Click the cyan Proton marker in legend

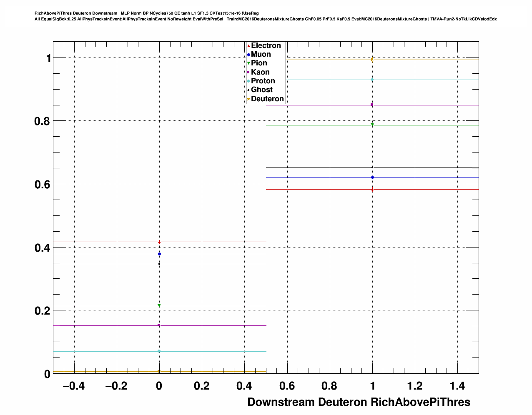click(x=249, y=81)
